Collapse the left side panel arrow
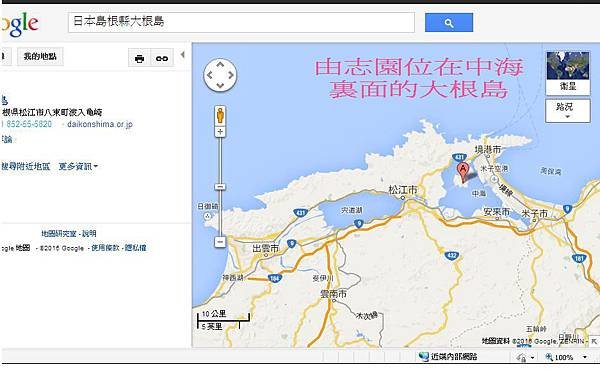The height and width of the screenshot is (371, 600). pos(183,55)
